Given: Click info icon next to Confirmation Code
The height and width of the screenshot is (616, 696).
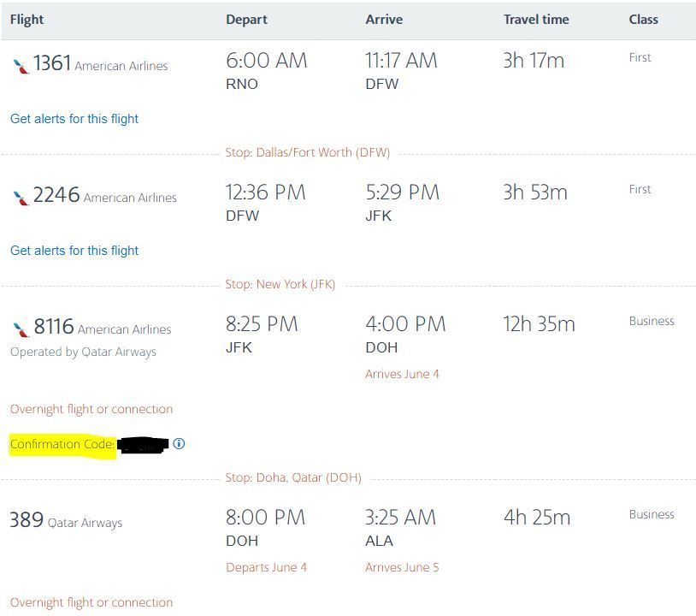Looking at the screenshot, I should point(179,444).
